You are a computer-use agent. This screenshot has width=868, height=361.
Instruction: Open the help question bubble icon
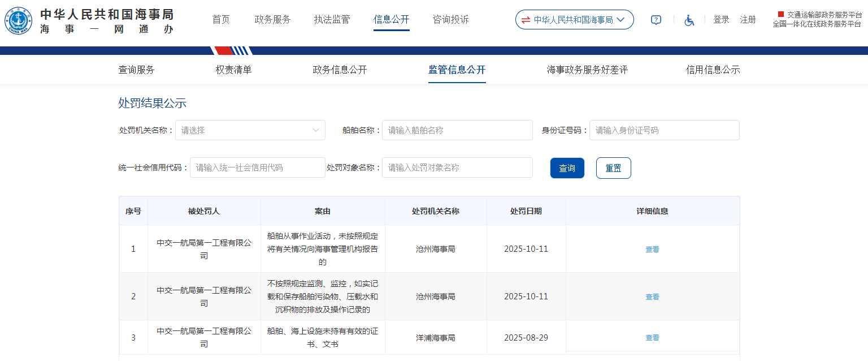[x=656, y=20]
